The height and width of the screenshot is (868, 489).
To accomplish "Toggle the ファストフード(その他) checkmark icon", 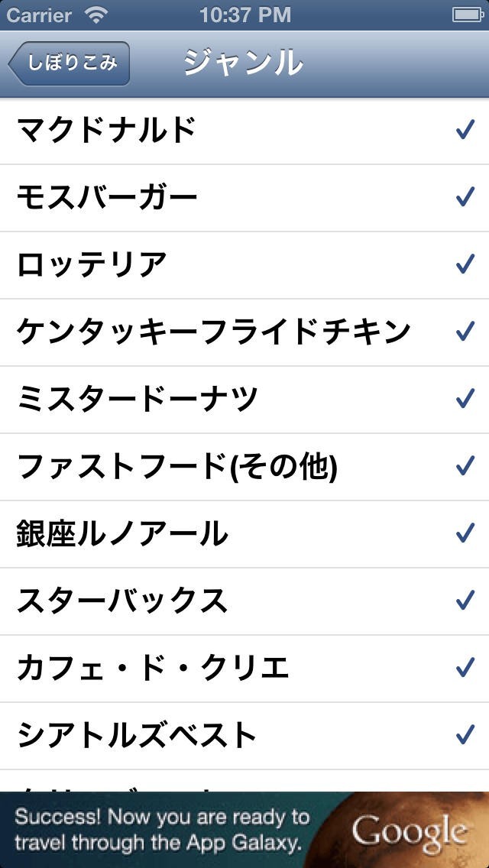I will pyautogui.click(x=465, y=467).
